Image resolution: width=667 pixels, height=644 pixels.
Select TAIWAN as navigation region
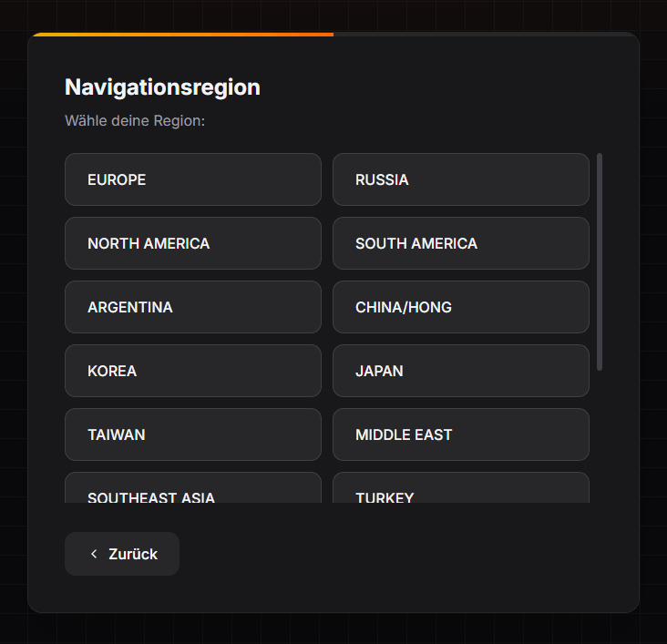pos(192,434)
